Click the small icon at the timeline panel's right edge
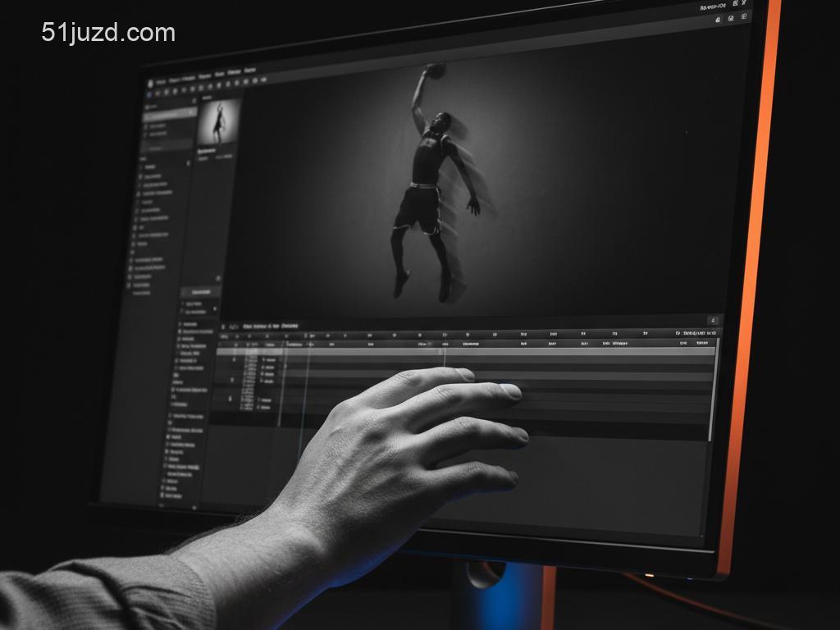 tap(712, 320)
